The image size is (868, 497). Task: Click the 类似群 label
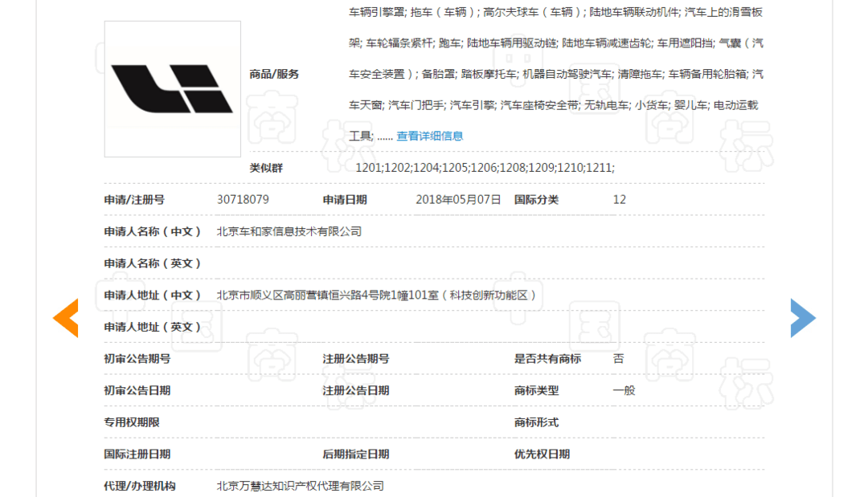[266, 168]
